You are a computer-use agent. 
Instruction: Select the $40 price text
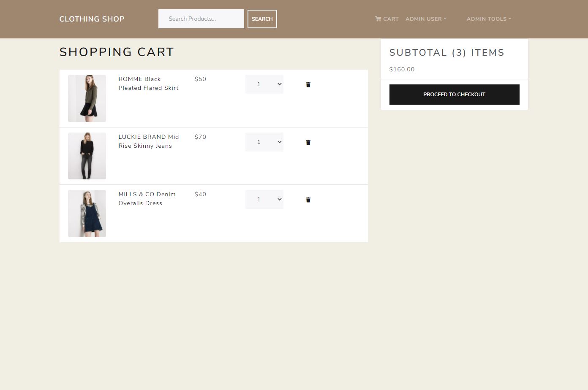(x=201, y=195)
